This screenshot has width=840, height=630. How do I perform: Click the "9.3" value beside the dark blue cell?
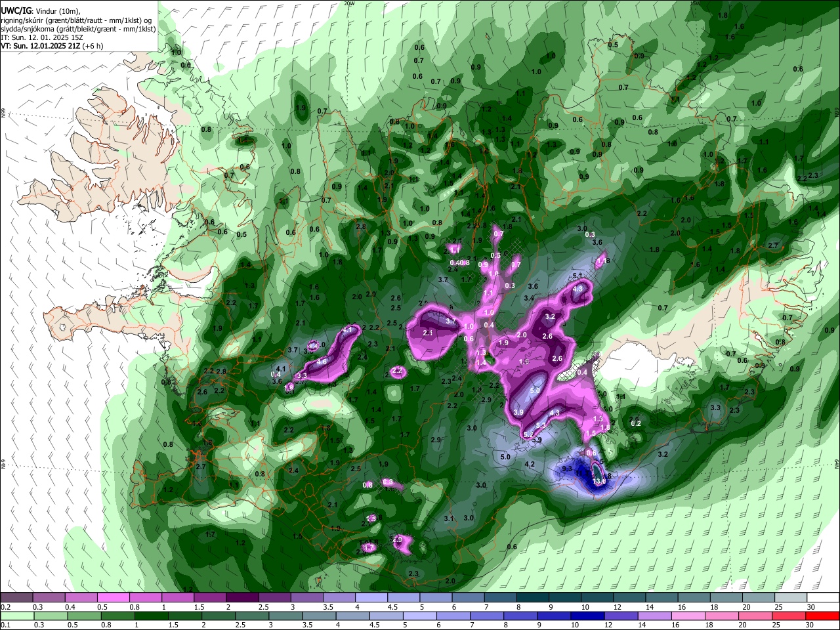point(567,469)
